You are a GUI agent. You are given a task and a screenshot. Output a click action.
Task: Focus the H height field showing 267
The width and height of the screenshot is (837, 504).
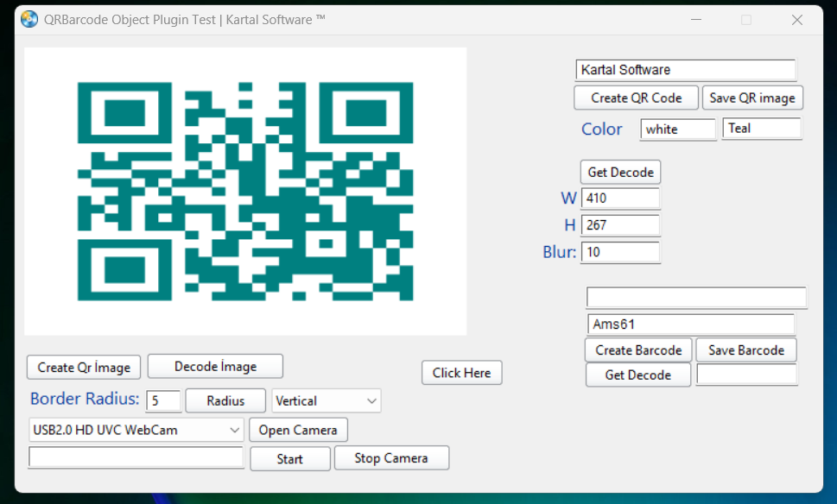tap(620, 225)
